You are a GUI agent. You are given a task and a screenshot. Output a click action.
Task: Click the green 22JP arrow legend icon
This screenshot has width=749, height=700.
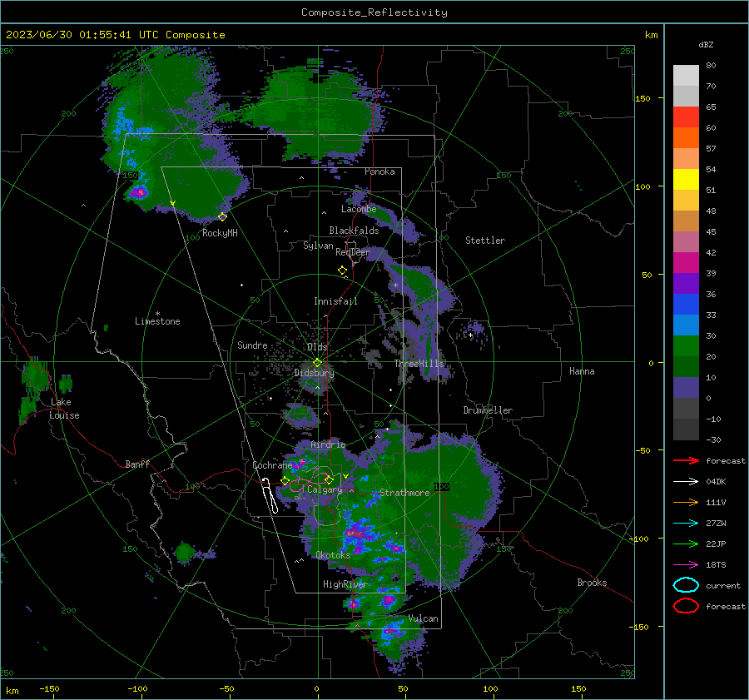[686, 544]
